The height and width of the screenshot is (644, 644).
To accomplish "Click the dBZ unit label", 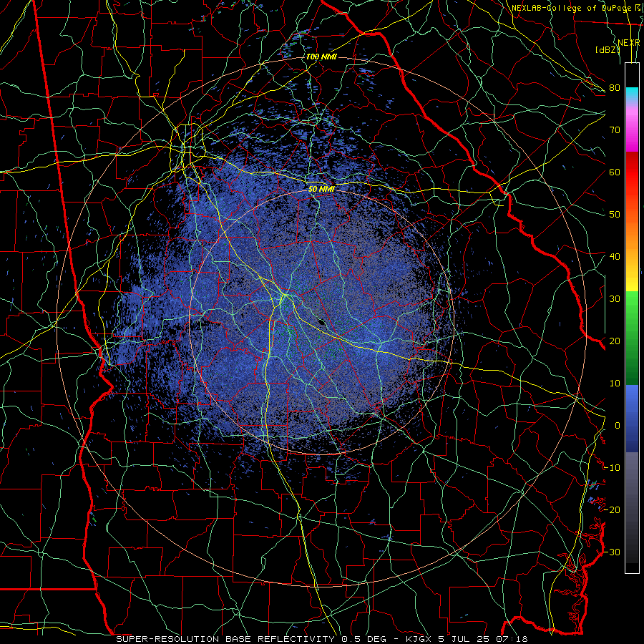I will [x=608, y=50].
